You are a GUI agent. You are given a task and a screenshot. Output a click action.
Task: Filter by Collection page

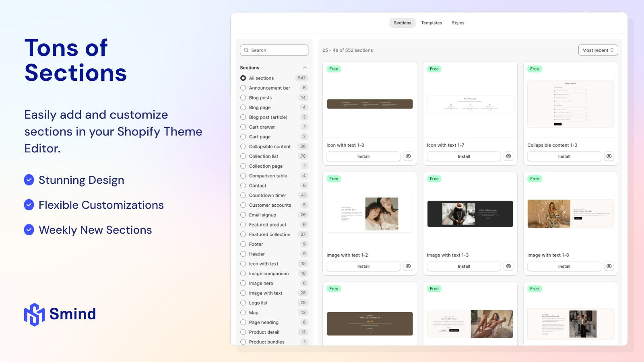point(243,166)
